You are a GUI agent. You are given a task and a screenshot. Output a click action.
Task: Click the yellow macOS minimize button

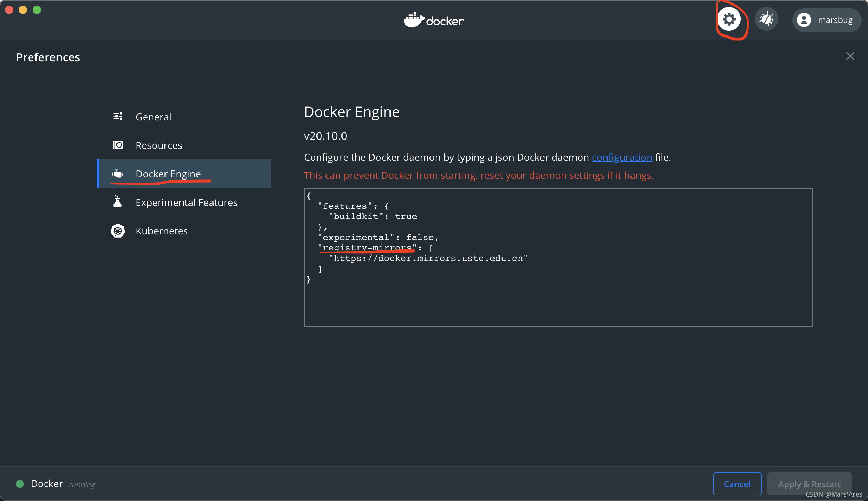tap(23, 10)
